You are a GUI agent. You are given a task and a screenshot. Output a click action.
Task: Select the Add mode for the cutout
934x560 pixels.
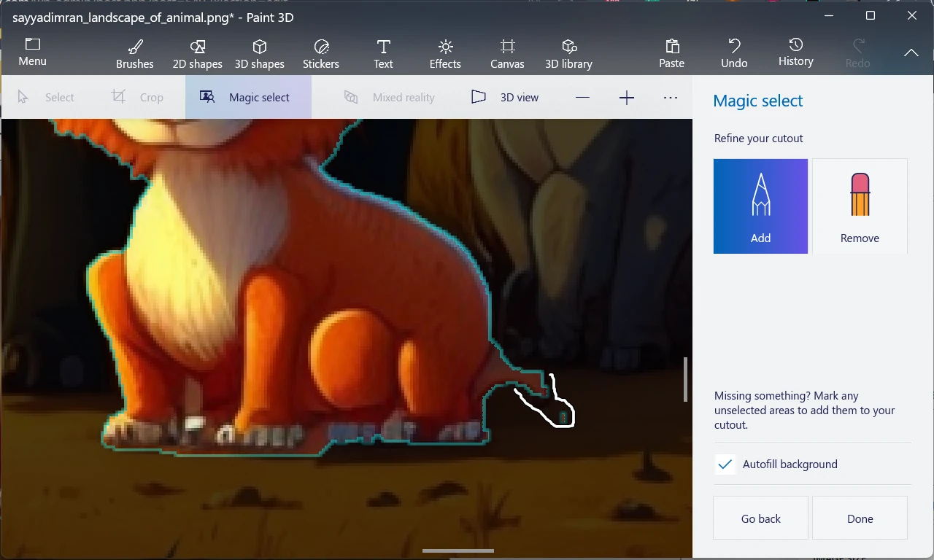click(x=760, y=206)
